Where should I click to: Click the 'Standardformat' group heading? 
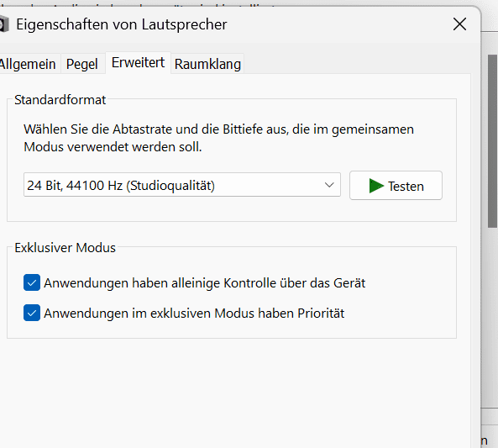coord(60,100)
